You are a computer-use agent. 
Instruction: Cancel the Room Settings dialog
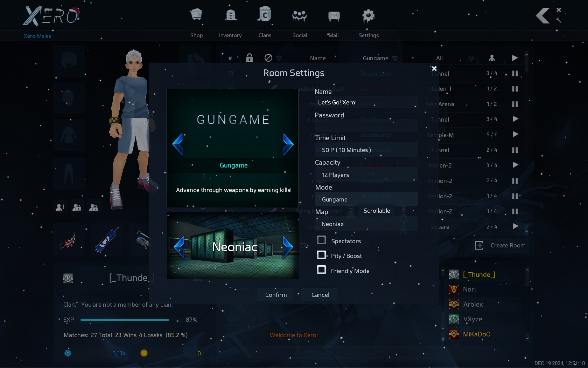[320, 295]
